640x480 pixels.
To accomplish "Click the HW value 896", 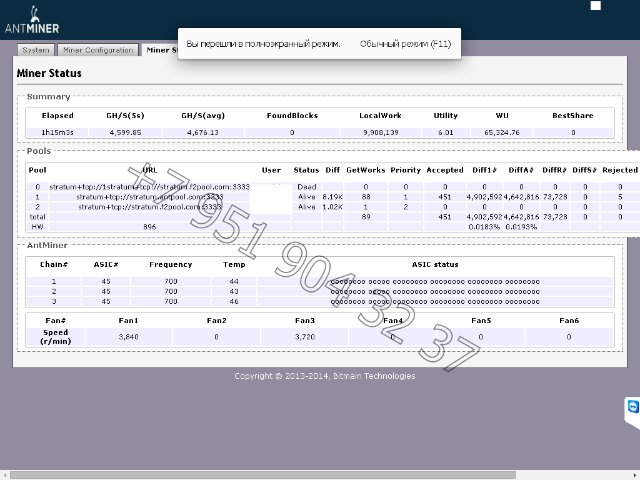I will pos(150,227).
